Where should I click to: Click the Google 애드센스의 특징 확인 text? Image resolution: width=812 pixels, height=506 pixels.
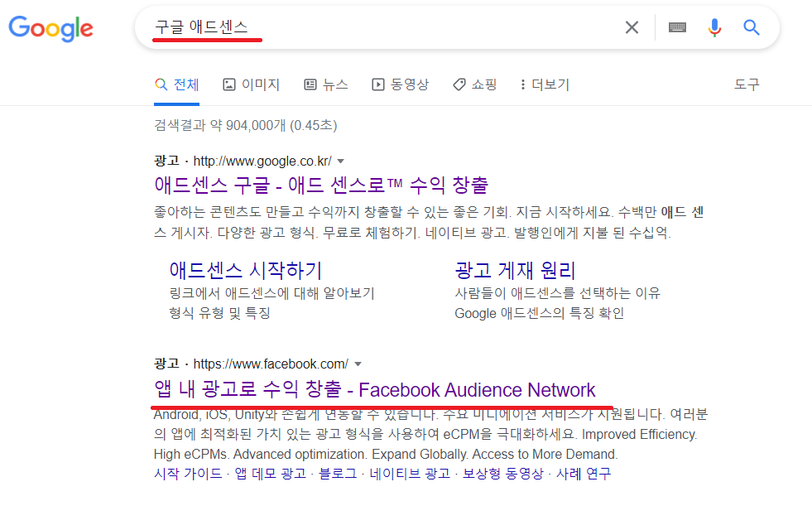click(x=539, y=313)
